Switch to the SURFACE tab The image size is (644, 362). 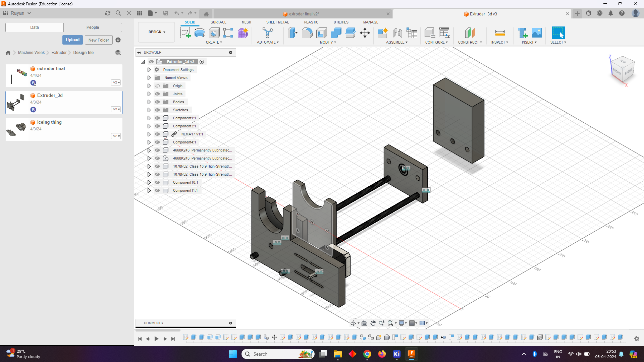pyautogui.click(x=218, y=22)
